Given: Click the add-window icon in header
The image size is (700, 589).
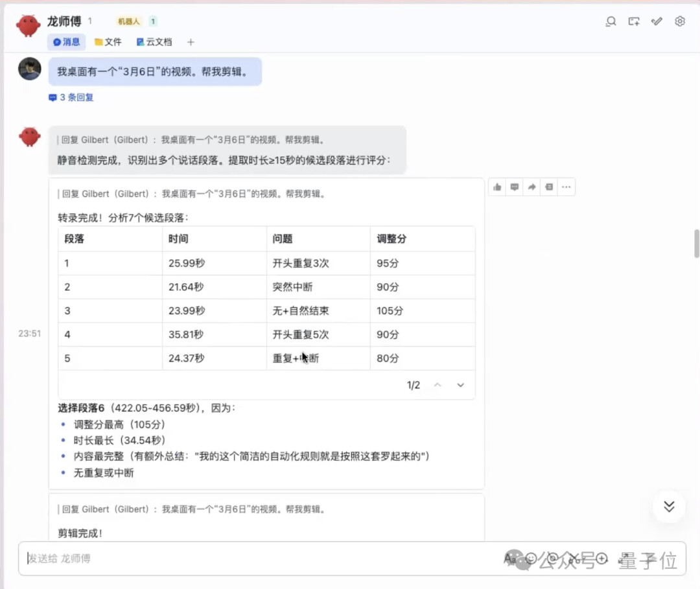Looking at the screenshot, I should 634,21.
